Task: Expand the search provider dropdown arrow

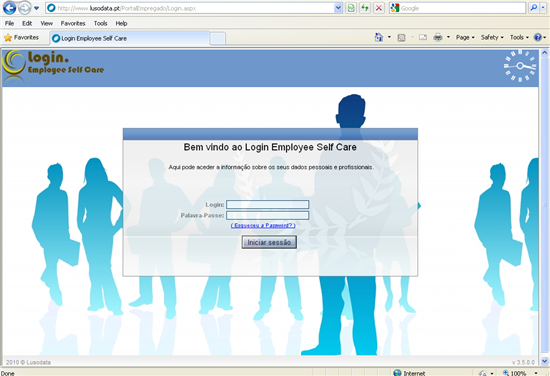Action: point(543,8)
